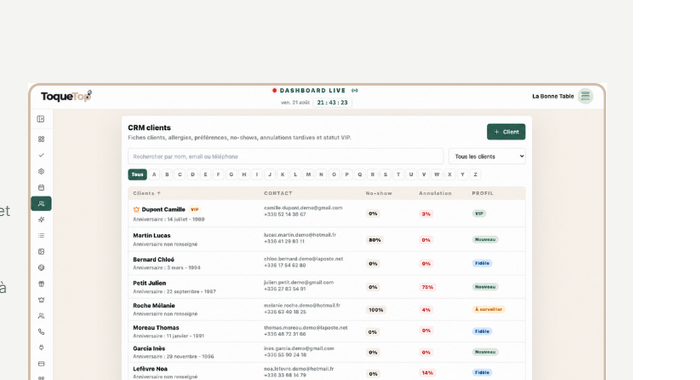Open the plug icon in sidebar
This screenshot has height=380, width=700.
click(41, 348)
